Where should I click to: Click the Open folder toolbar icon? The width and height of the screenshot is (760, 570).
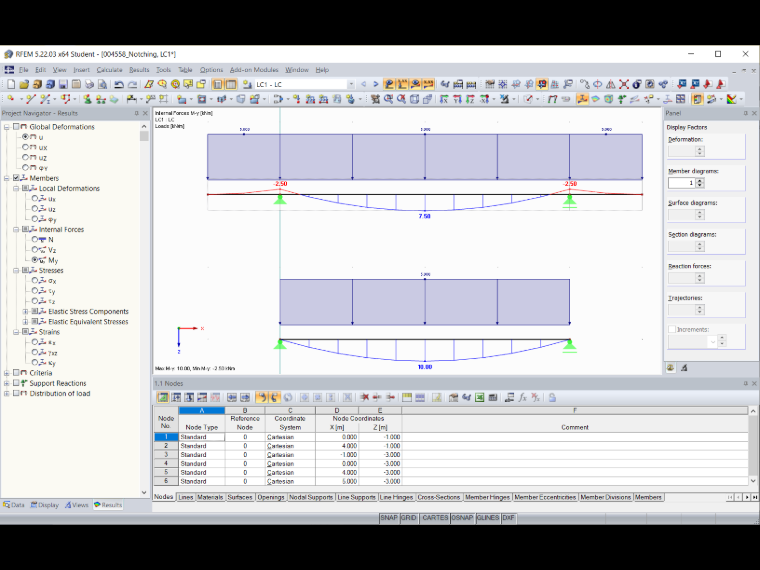pos(24,84)
